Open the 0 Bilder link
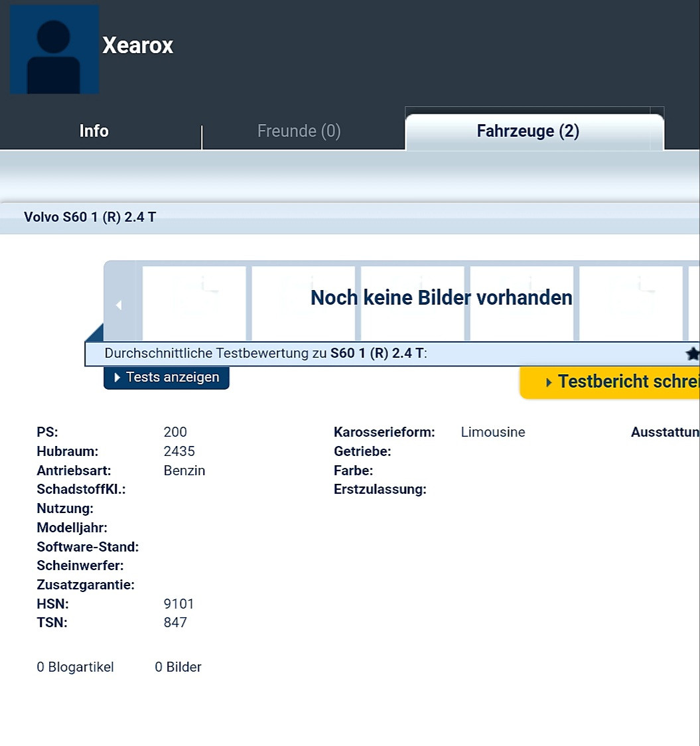 pos(178,667)
